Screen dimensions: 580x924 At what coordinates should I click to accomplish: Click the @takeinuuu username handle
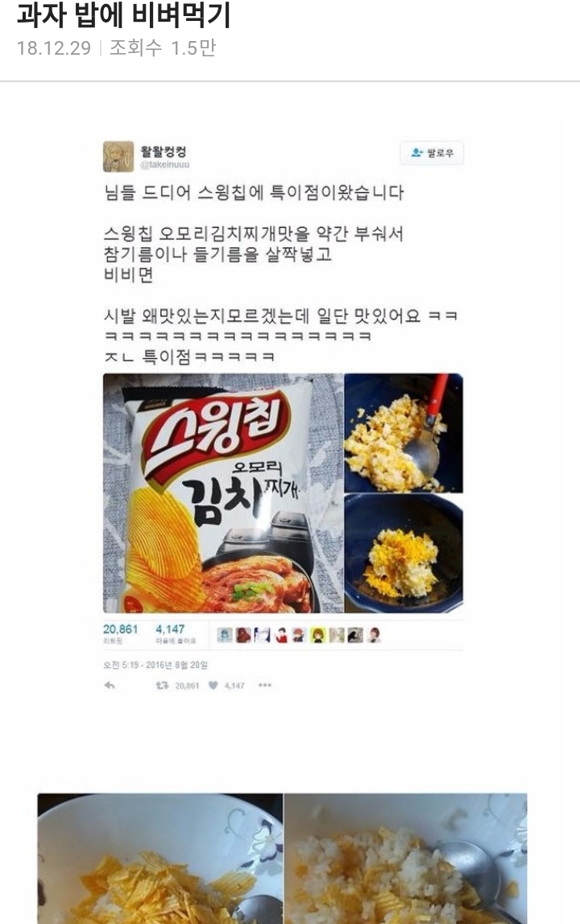[164, 165]
